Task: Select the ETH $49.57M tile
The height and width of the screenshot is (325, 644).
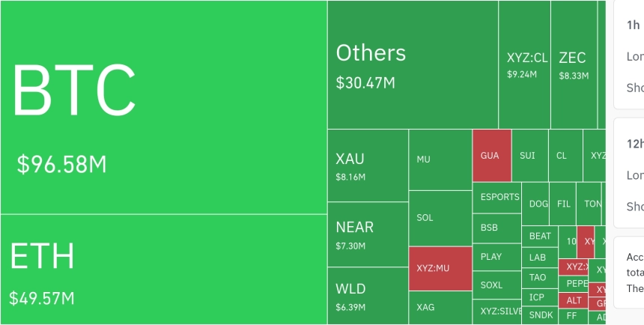Action: tap(163, 270)
